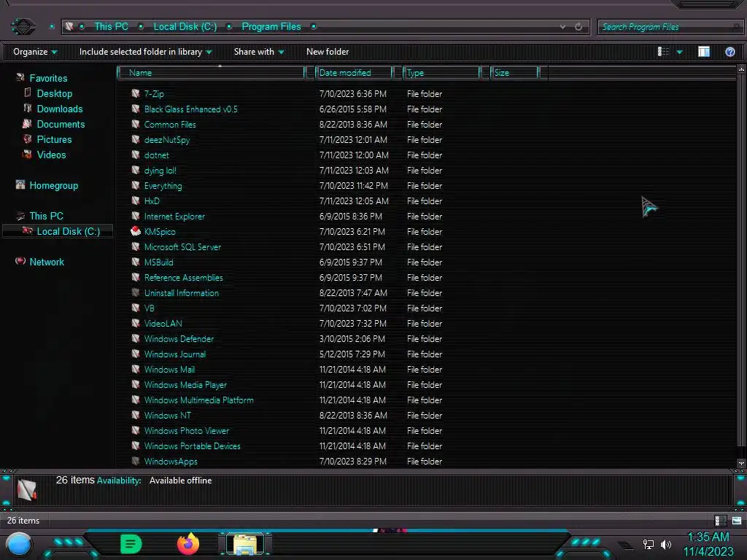Click the volume speaker tray icon

tap(665, 544)
